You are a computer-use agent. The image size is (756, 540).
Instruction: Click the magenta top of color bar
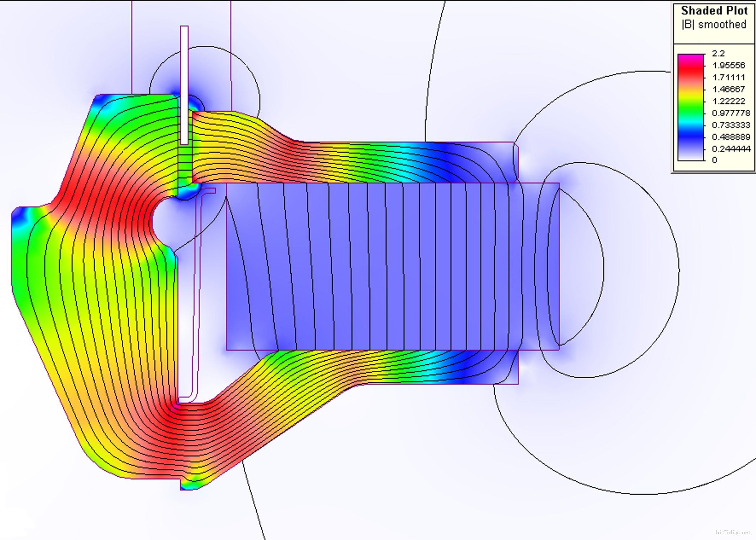690,58
